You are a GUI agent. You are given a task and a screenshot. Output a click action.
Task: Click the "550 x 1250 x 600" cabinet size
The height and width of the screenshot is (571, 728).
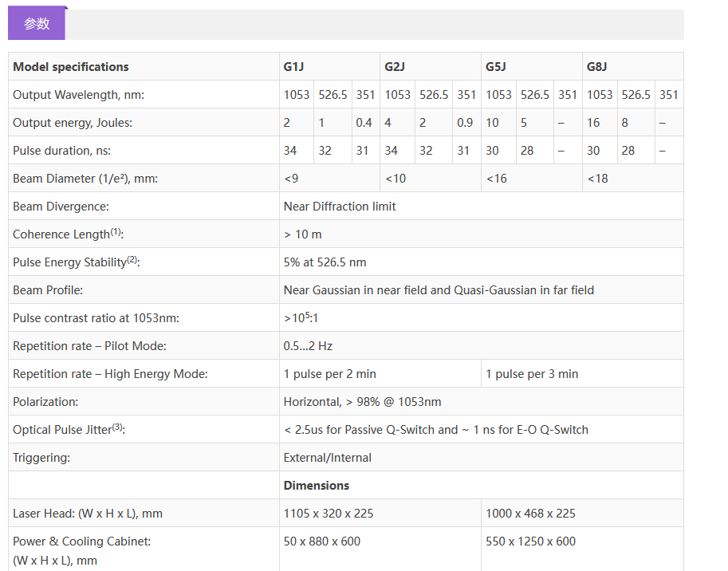click(x=530, y=541)
